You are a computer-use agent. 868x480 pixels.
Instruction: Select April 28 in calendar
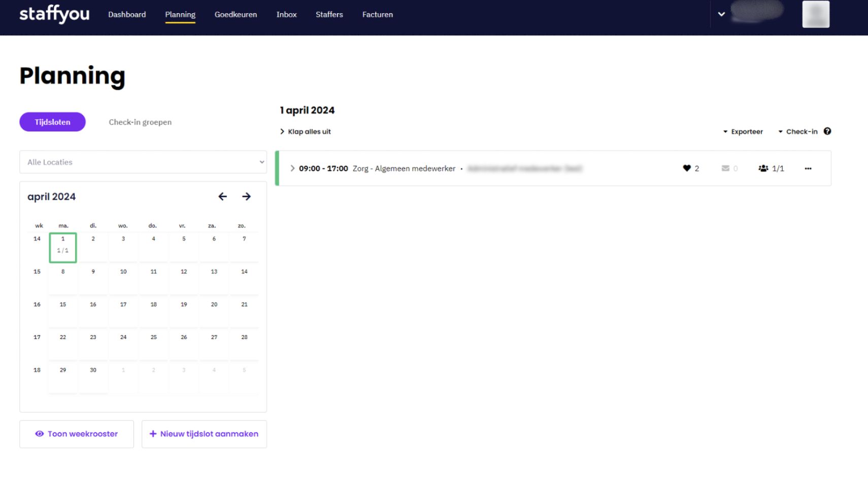point(244,346)
